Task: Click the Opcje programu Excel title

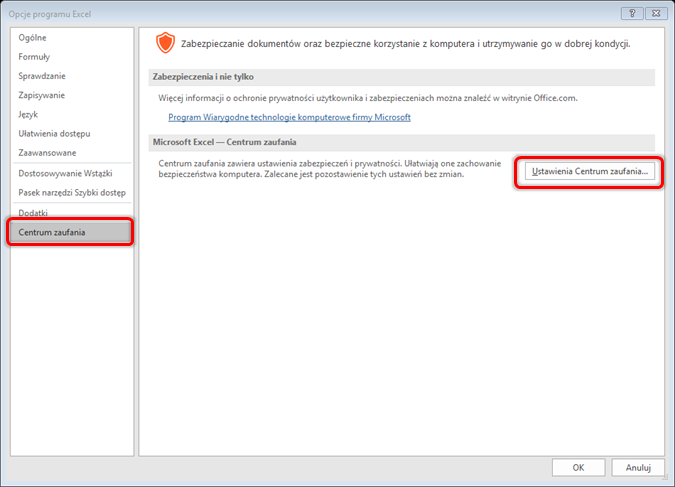Action: tap(50, 14)
